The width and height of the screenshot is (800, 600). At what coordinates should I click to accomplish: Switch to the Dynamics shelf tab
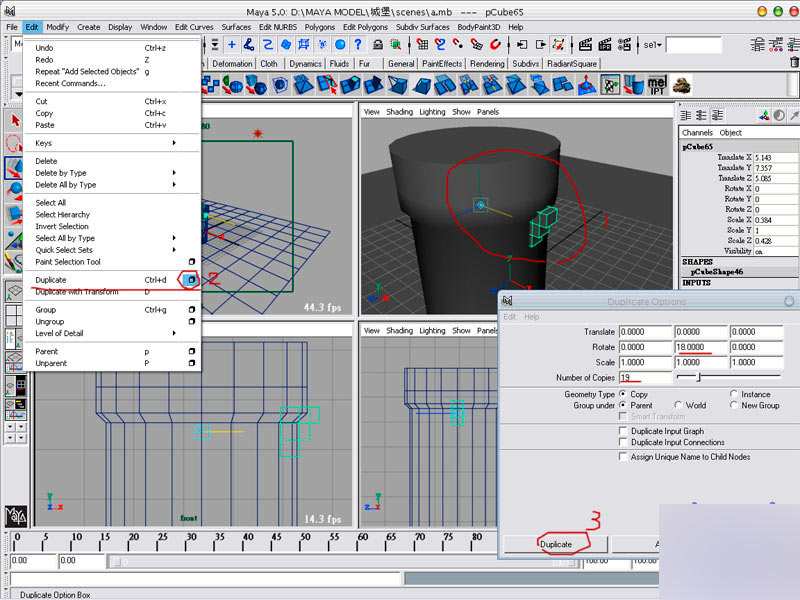click(x=305, y=64)
